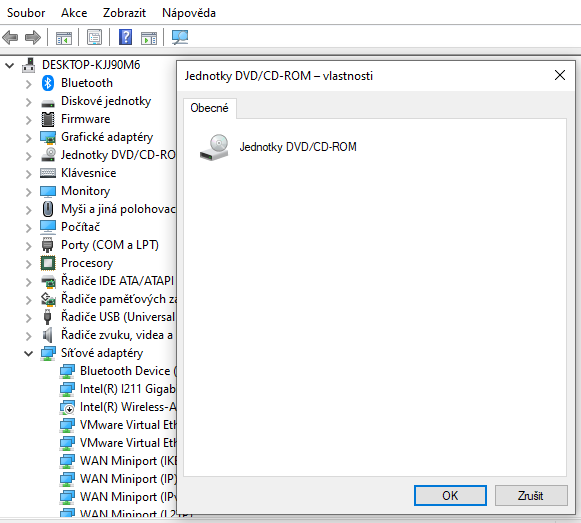Expand the Diskové jednotky category
The height and width of the screenshot is (523, 581).
[x=29, y=102]
